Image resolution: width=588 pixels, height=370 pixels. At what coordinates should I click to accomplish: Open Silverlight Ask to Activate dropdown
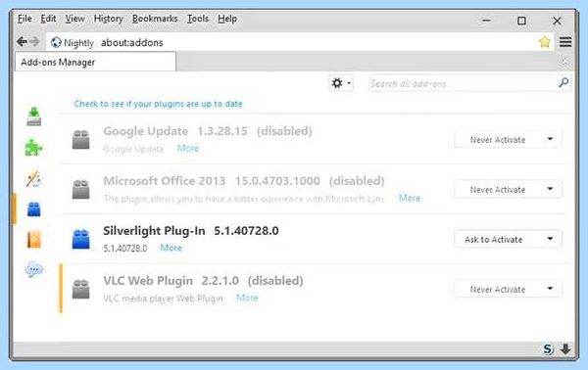(x=508, y=239)
